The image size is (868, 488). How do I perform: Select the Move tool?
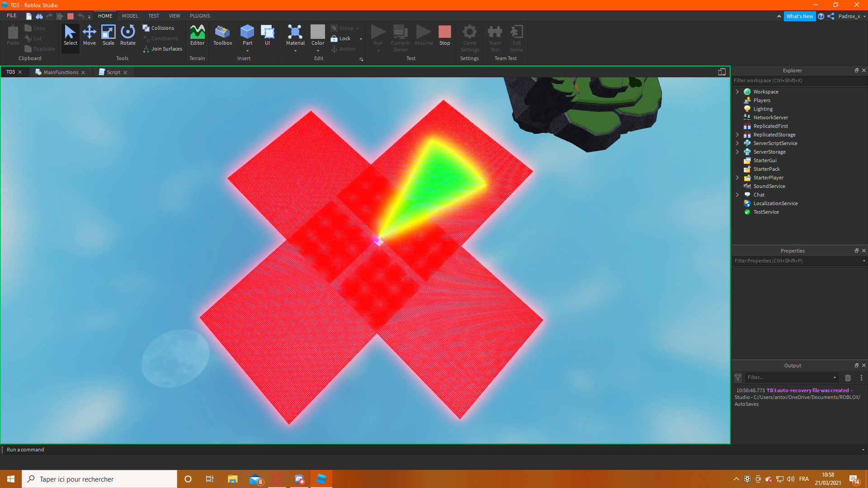pos(90,35)
